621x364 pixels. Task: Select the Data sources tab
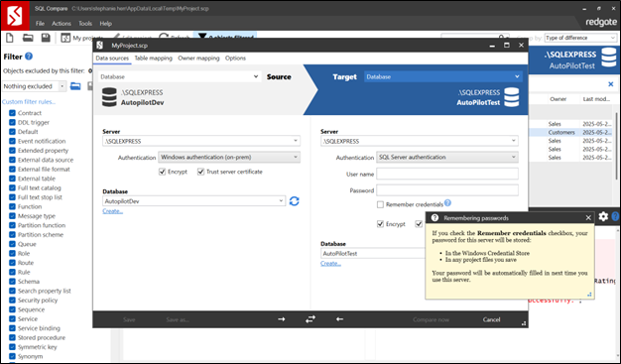(112, 58)
